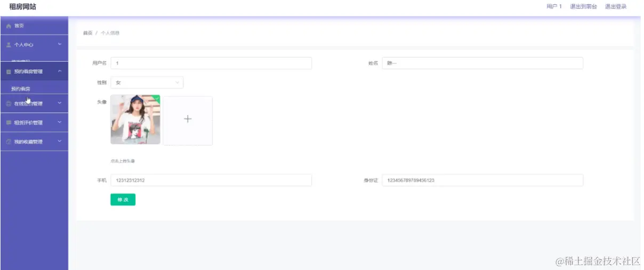This screenshot has height=270, width=644.
Task: Open the 性别 gender dropdown
Action: tap(147, 83)
